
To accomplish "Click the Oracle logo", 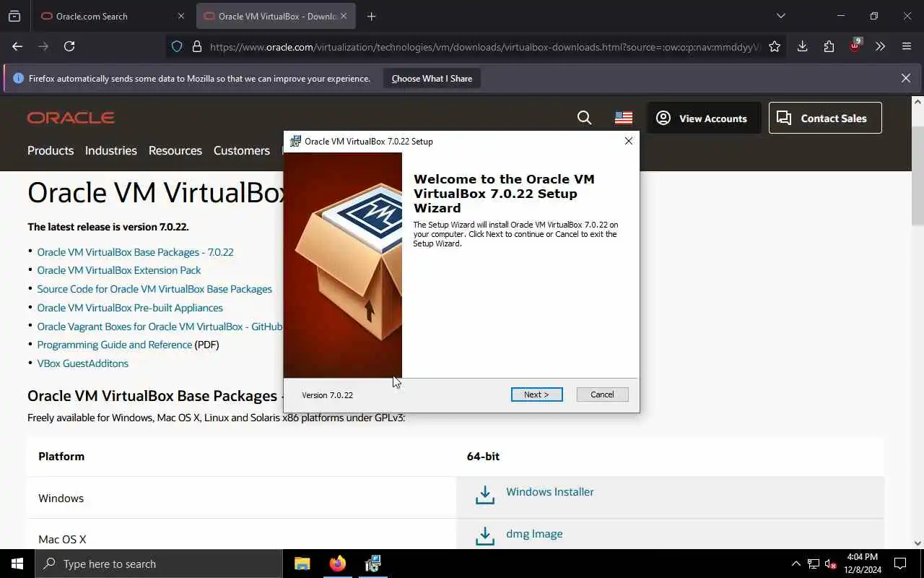I will [x=71, y=118].
